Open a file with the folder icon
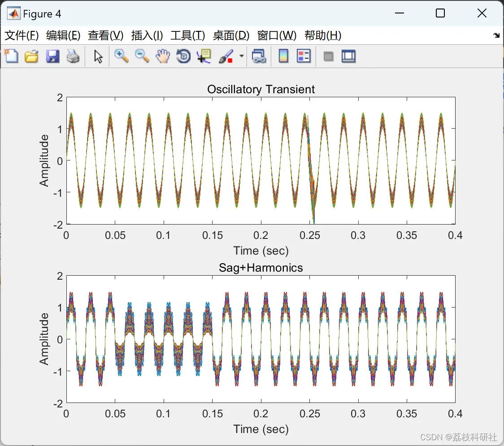This screenshot has width=504, height=446. point(32,56)
